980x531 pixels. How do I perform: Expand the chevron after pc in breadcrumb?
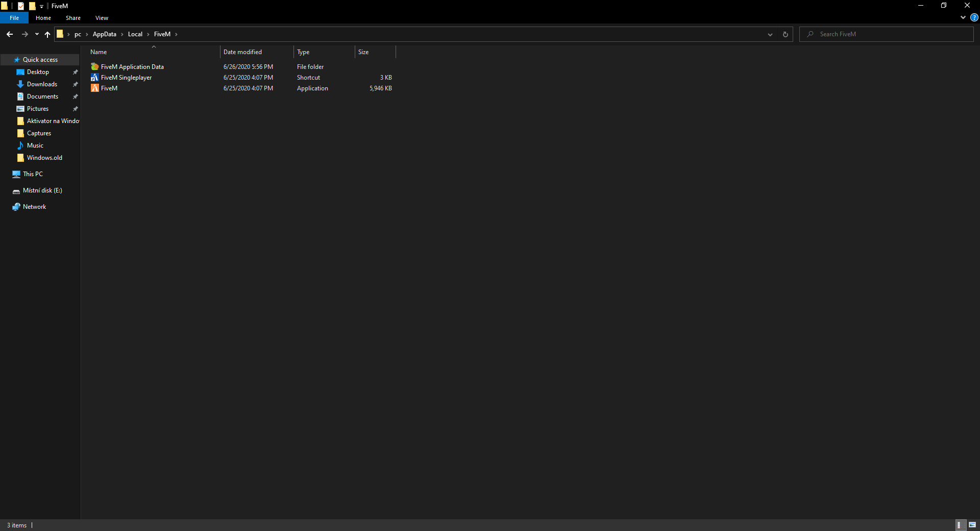[x=87, y=34]
